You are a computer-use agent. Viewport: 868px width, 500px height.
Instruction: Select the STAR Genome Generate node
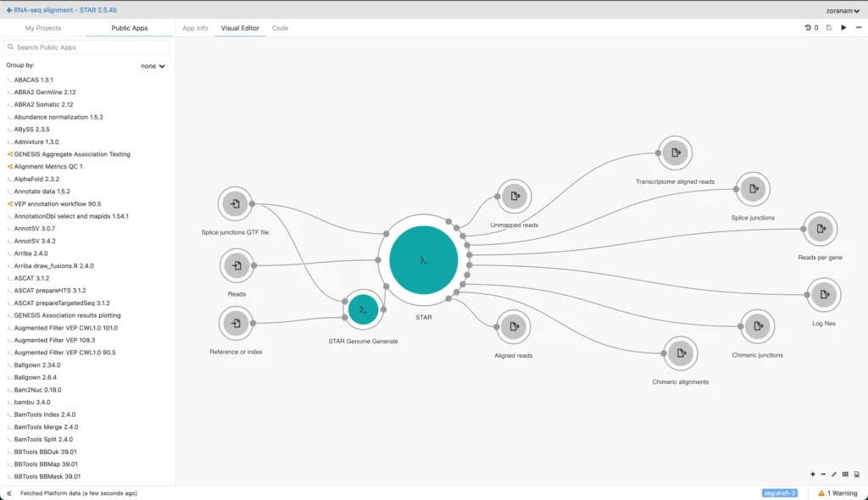[x=363, y=309]
